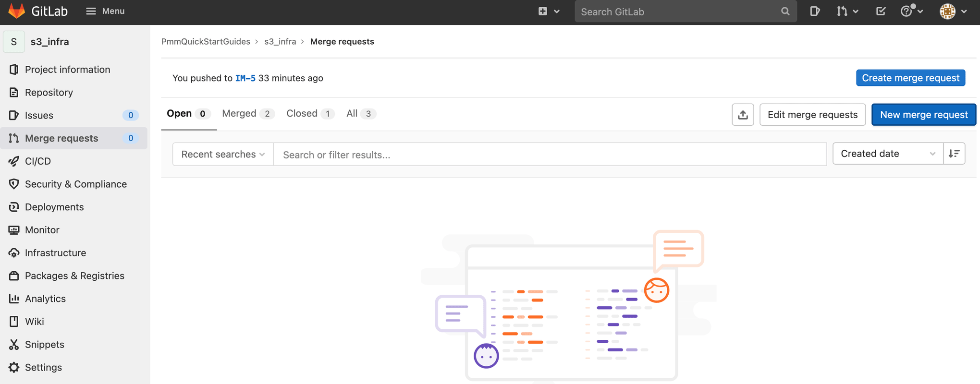Viewport: 980px width, 384px height.
Task: Open the main Menu in navbar
Action: (105, 11)
